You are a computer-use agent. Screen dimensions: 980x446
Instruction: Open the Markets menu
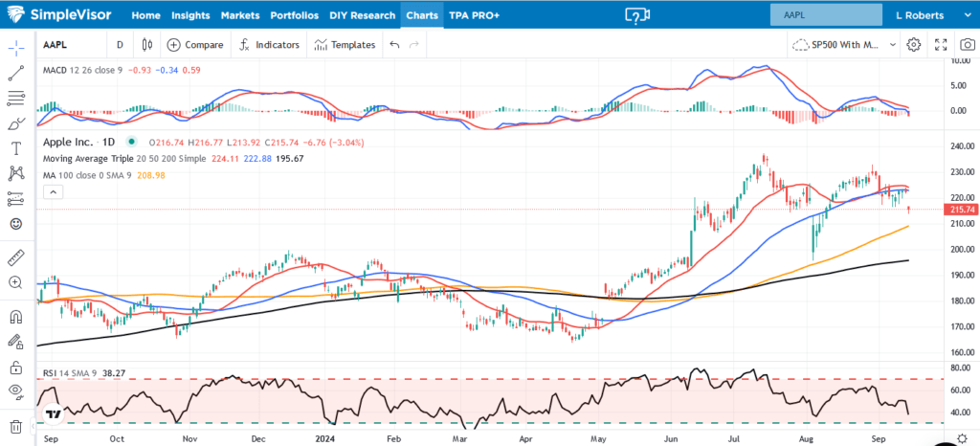coord(240,15)
